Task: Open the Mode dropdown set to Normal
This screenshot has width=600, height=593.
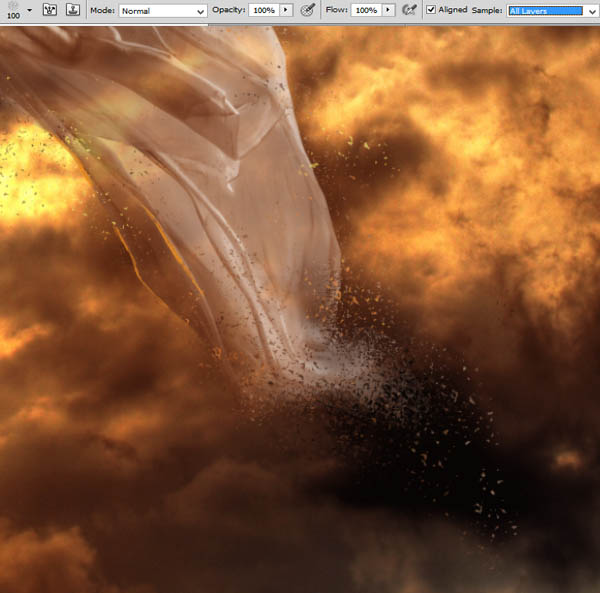Action: click(x=163, y=11)
